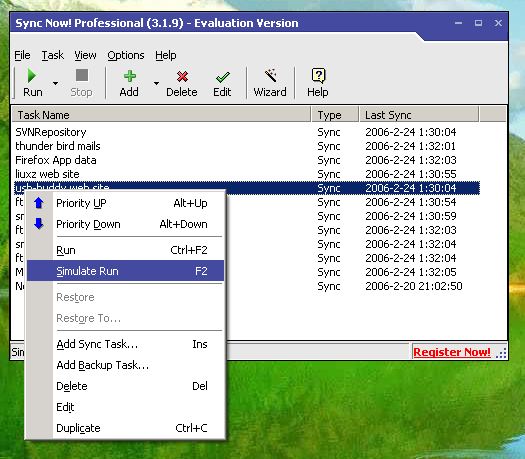
Task: Click the 2006-2-20 21:02:50 last sync cell
Action: pyautogui.click(x=414, y=286)
